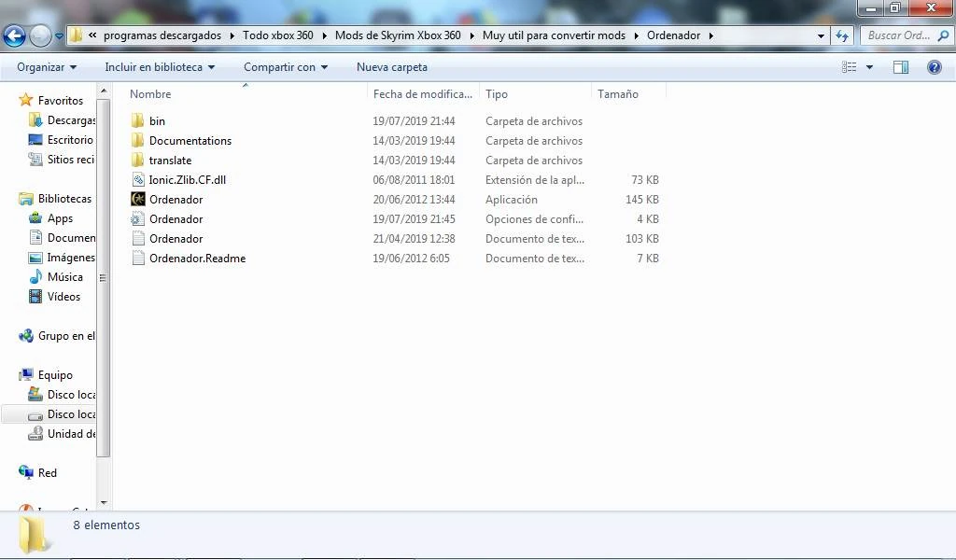The width and height of the screenshot is (956, 560).
Task: Expand arrow after Mods de Skyrim Xbox 360
Action: (471, 36)
